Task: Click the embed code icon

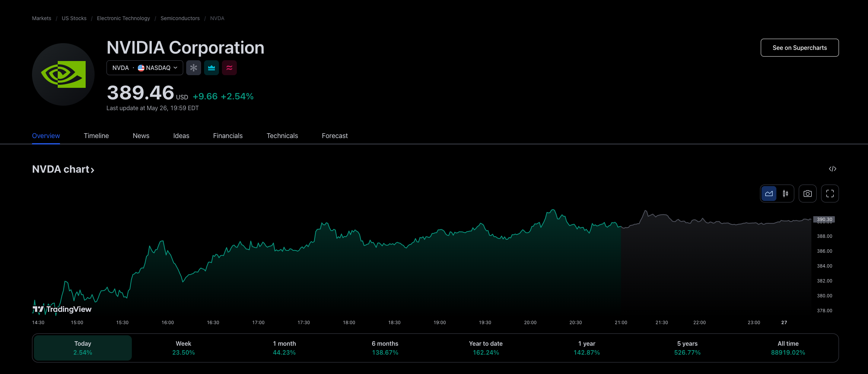Action: tap(833, 169)
